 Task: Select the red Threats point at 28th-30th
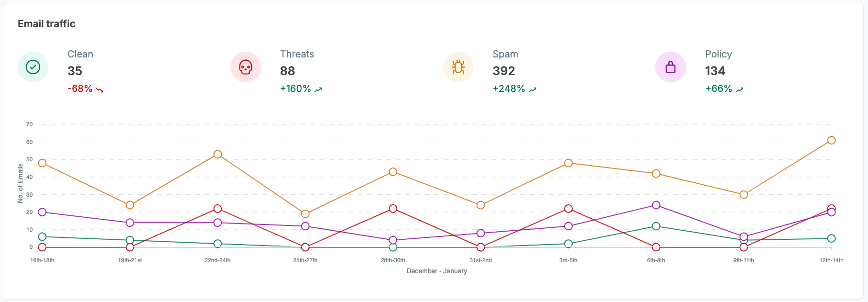tap(393, 209)
